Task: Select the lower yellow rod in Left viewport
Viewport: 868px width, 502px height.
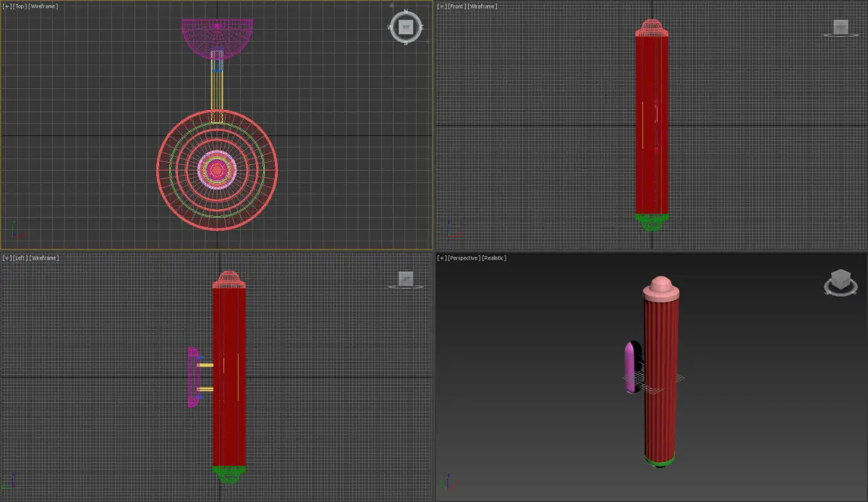Action: click(x=205, y=389)
